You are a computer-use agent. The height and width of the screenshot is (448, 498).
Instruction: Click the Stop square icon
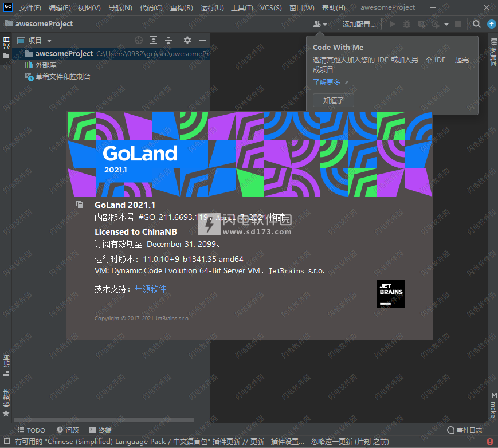point(458,24)
